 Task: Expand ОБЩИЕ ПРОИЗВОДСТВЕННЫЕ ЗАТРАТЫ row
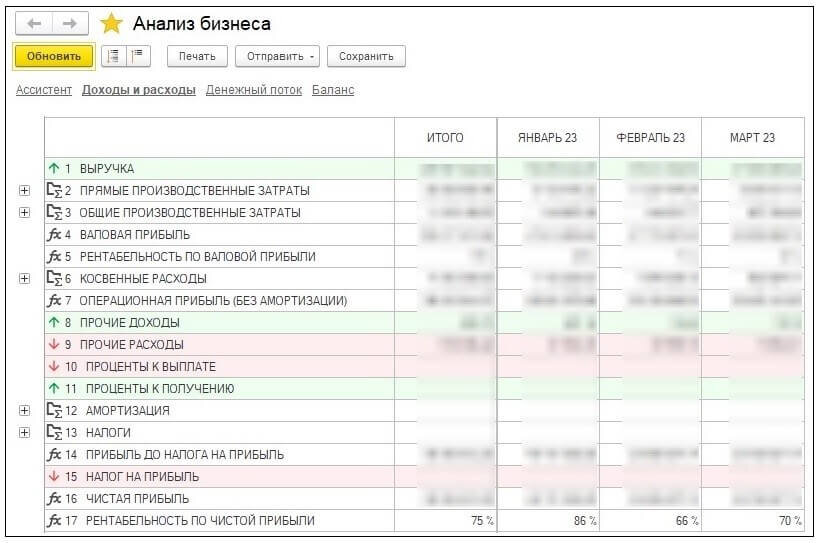(25, 213)
